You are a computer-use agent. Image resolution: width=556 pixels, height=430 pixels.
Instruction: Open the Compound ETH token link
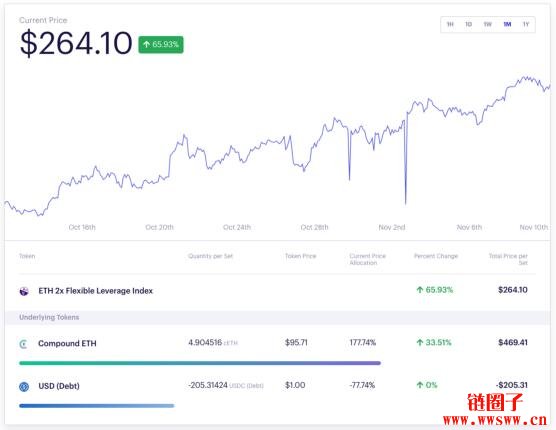point(67,344)
